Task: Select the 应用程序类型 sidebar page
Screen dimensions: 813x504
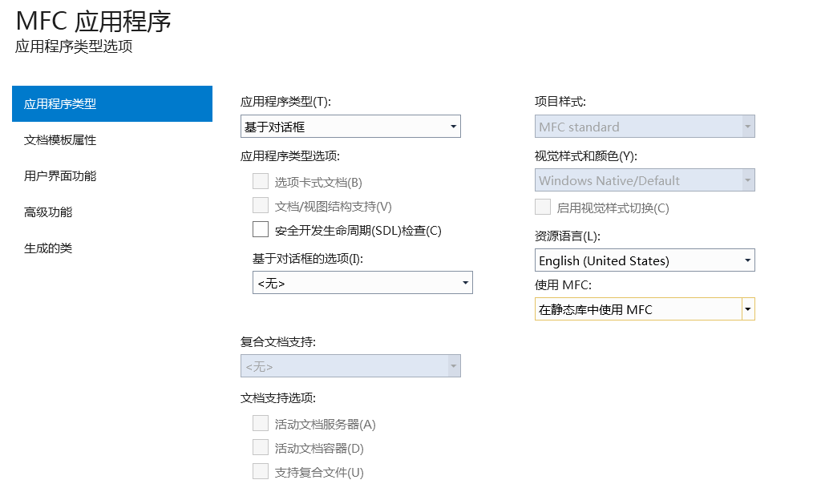Action: (x=112, y=103)
